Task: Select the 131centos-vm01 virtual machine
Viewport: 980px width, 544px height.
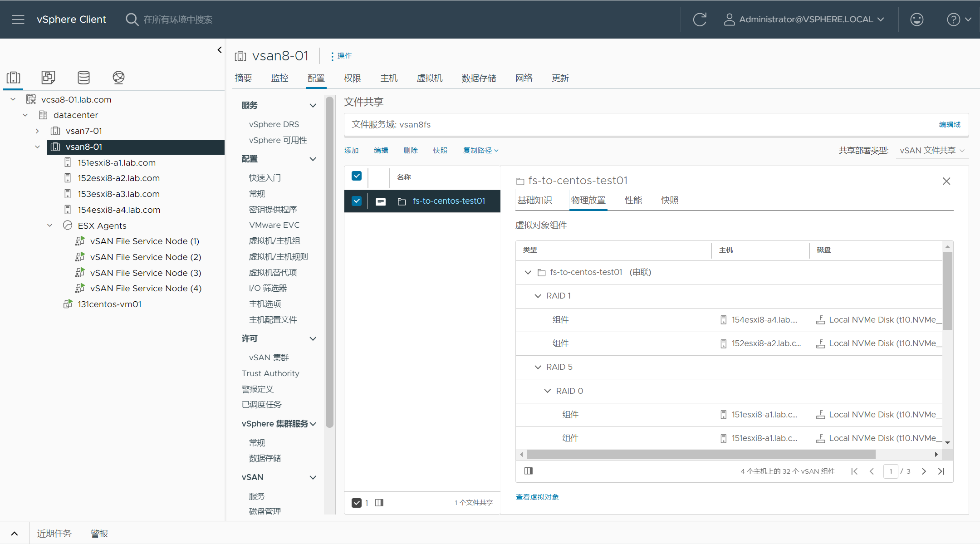Action: pos(109,304)
